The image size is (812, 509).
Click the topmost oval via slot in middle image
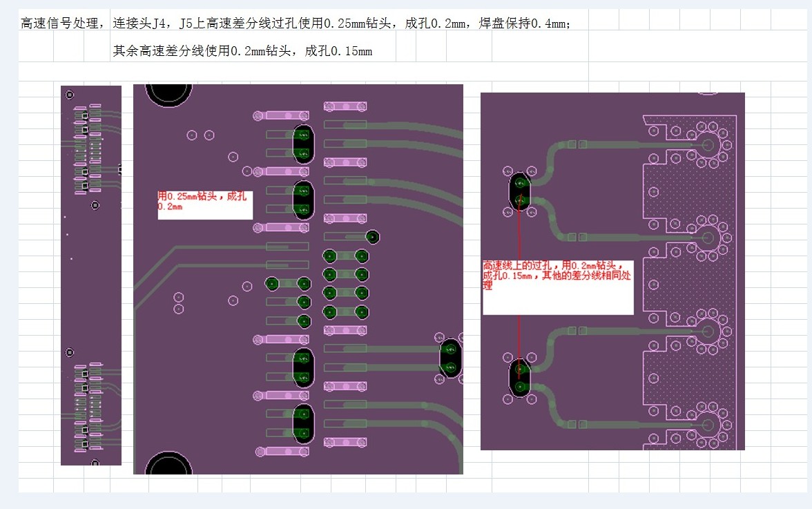pos(304,144)
